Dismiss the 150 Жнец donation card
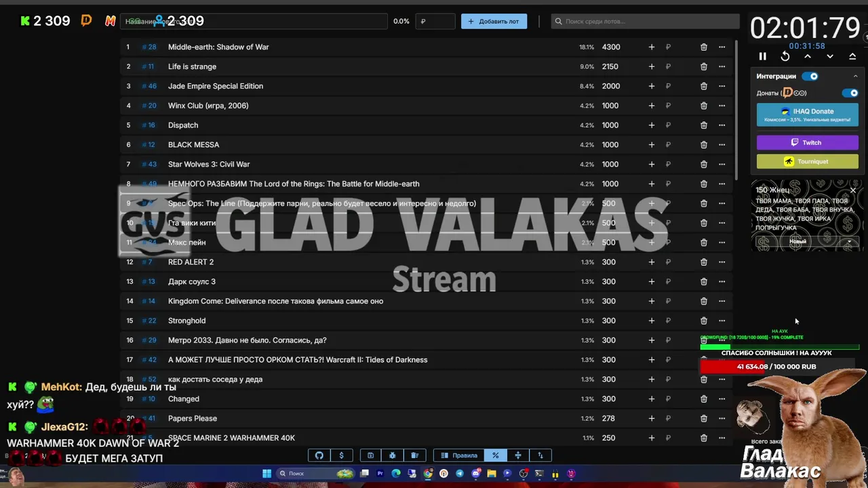 [x=853, y=190]
